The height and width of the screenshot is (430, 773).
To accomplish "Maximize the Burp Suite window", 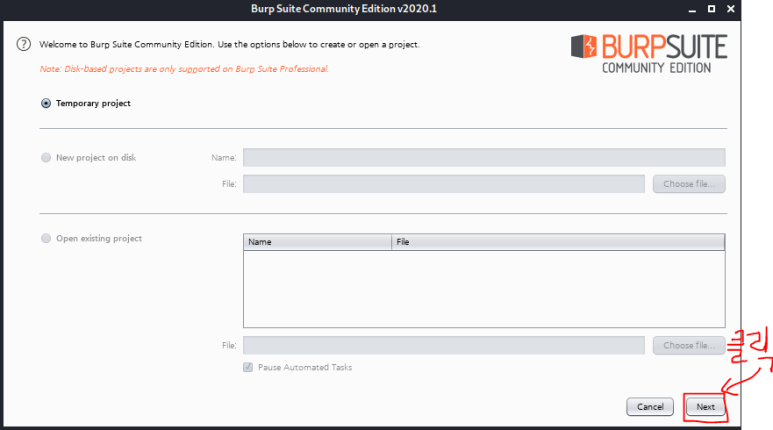I will point(711,9).
